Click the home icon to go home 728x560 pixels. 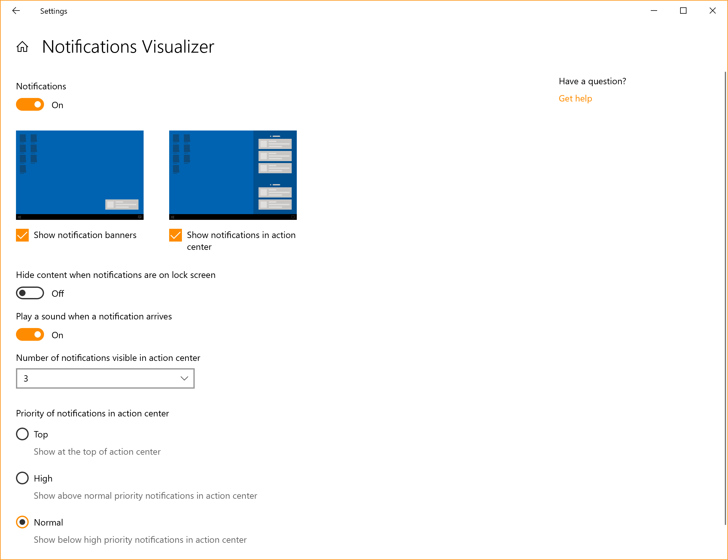(x=22, y=47)
